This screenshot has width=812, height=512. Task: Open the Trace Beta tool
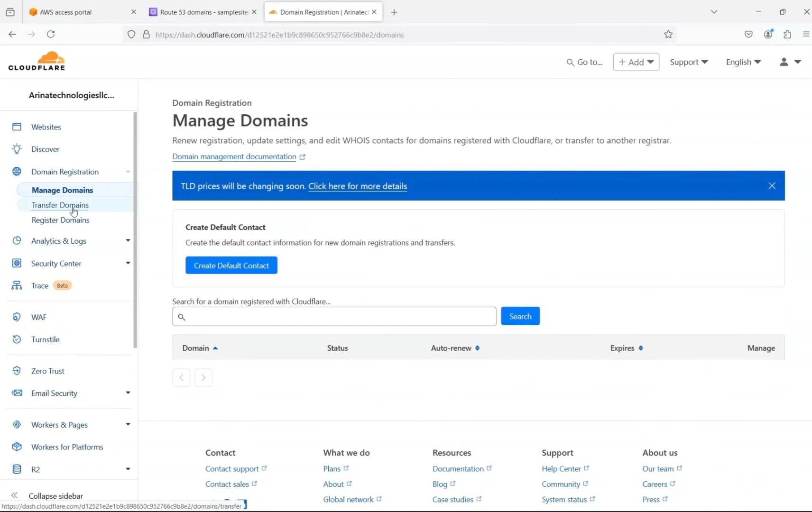pos(40,285)
